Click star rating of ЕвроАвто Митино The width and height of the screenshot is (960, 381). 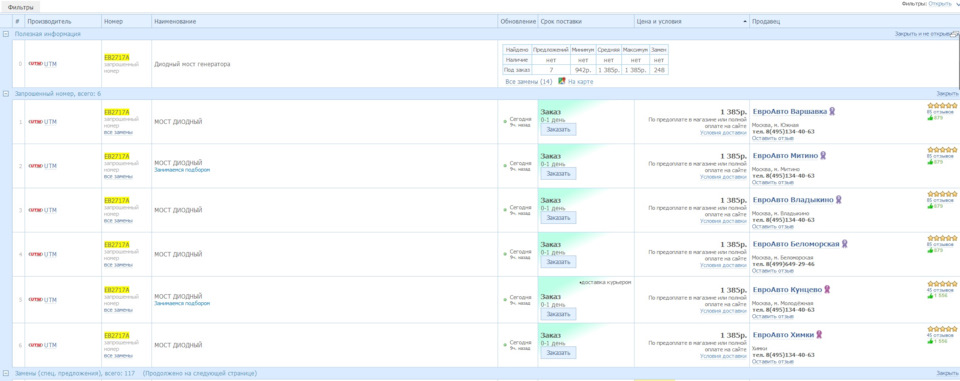pos(942,149)
